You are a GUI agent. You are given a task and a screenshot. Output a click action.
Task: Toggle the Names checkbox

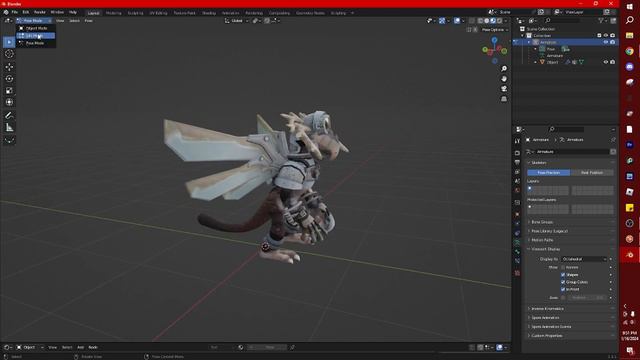[563, 267]
